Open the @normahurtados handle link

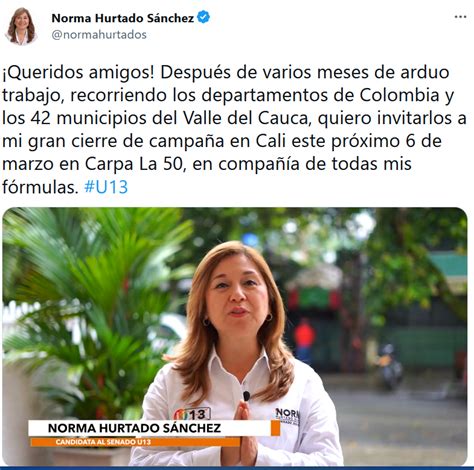[x=99, y=35]
